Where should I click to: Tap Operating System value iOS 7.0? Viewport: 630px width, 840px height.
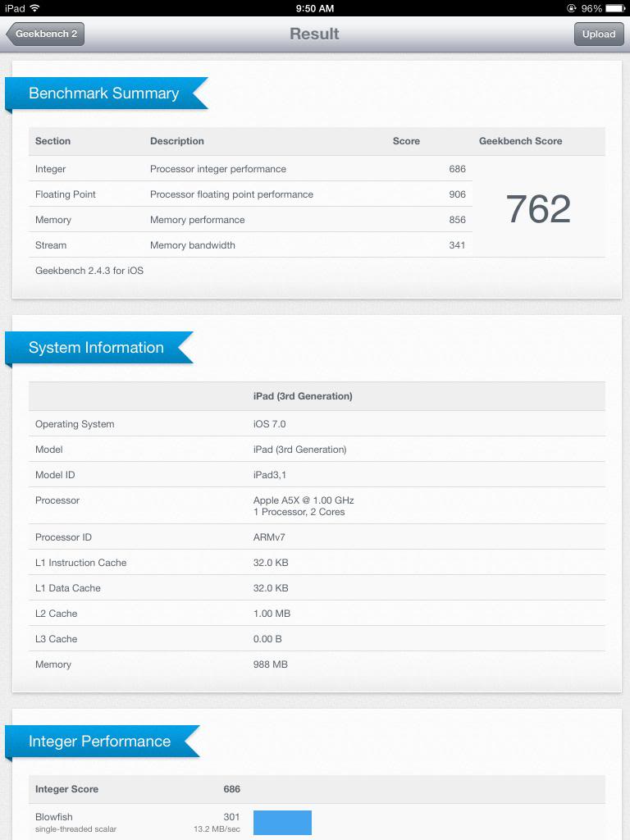269,424
